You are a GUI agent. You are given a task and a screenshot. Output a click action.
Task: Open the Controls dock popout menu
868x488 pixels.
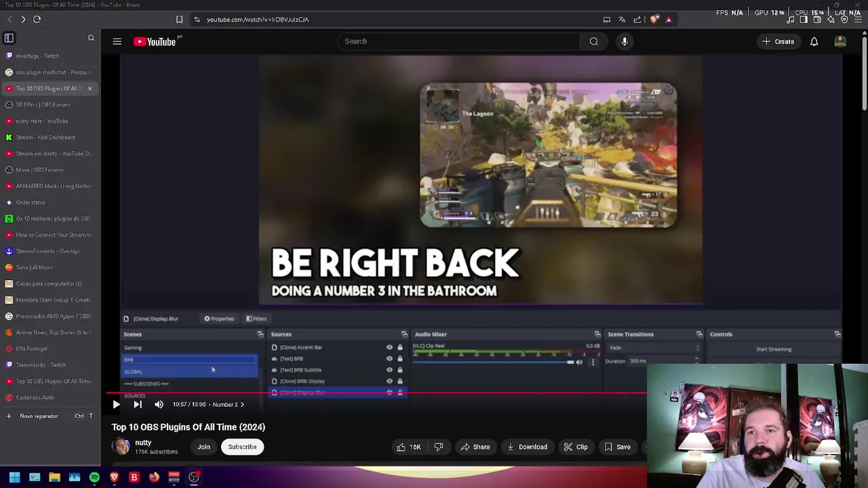(x=837, y=334)
